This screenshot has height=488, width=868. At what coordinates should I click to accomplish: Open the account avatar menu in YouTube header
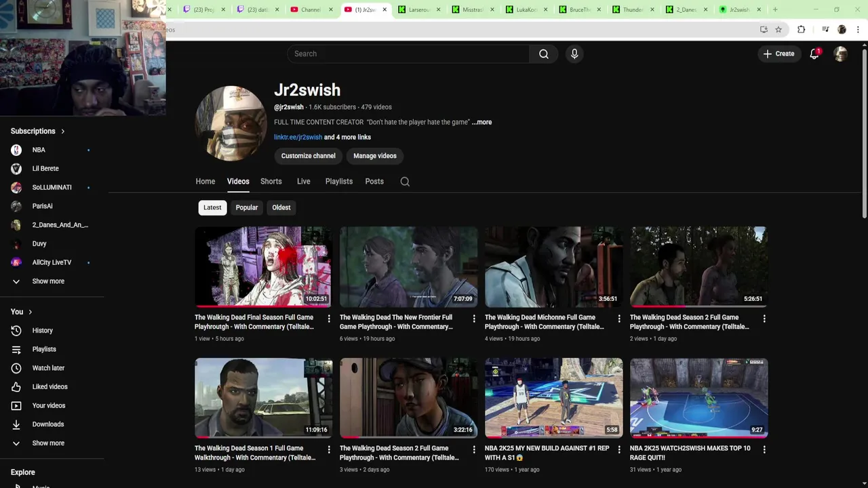point(841,54)
